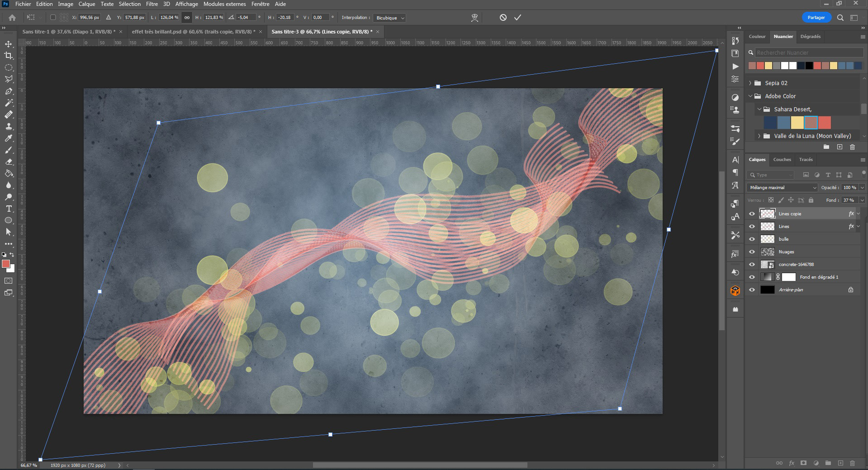
Task: Select the Move tool
Action: 8,44
